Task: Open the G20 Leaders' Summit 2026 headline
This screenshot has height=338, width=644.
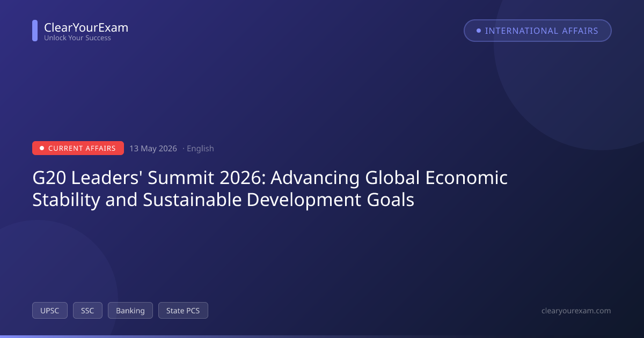Action: click(x=270, y=188)
